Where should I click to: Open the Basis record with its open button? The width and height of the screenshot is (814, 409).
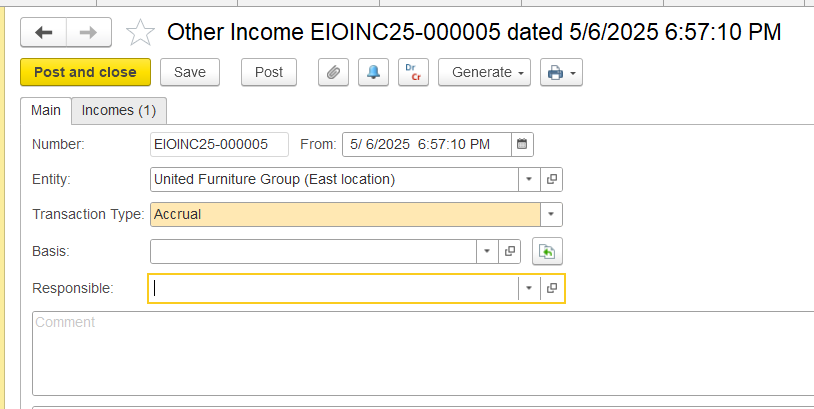[x=510, y=251]
